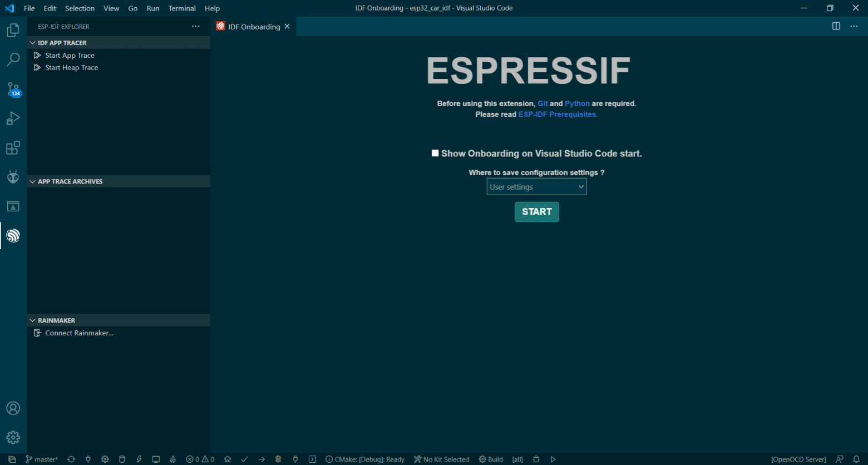Click the PlatformIO build checkmark icon

click(x=244, y=459)
